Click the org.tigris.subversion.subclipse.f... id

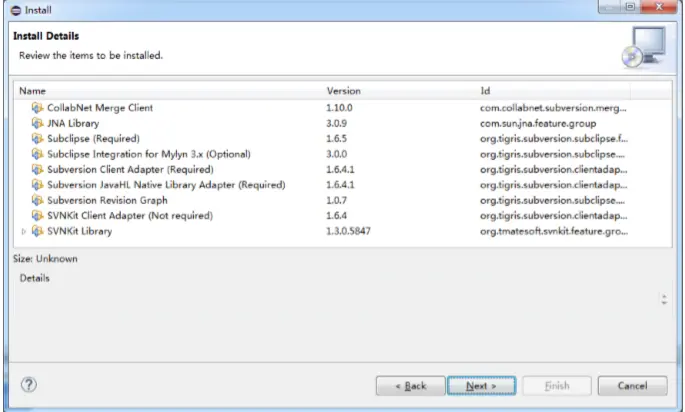[x=554, y=138]
